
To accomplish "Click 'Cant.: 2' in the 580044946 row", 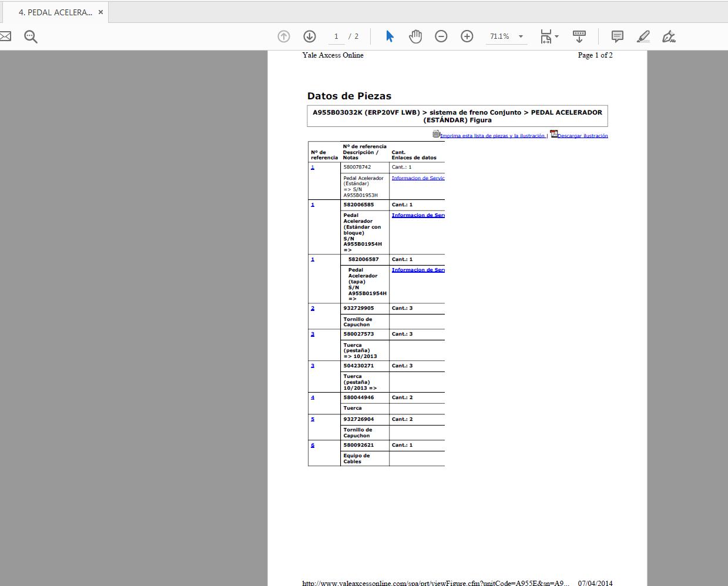I will coord(402,397).
